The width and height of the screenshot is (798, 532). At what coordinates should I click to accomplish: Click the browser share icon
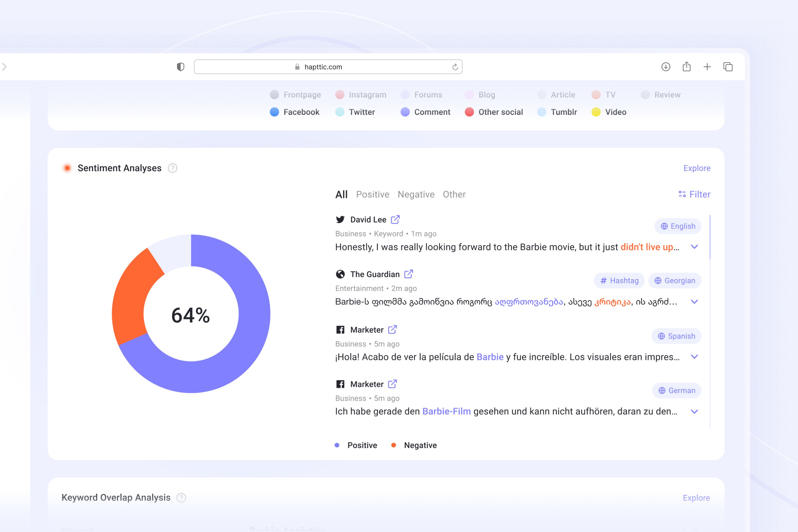[686, 66]
